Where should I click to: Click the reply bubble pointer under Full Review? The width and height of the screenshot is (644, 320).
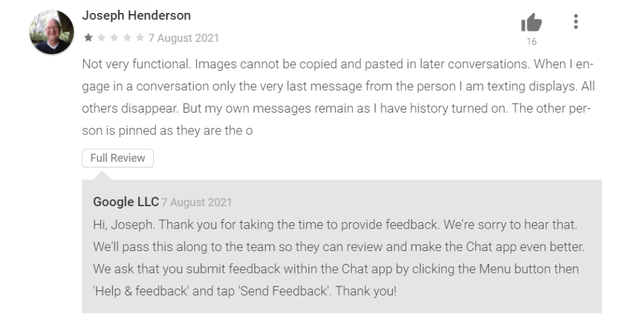coord(101,174)
